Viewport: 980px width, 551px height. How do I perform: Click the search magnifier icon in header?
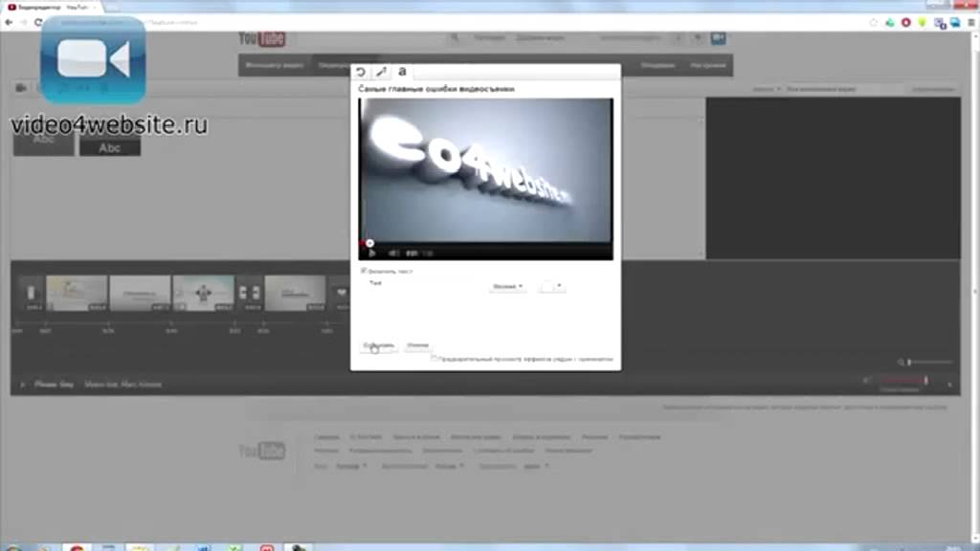pyautogui.click(x=455, y=37)
